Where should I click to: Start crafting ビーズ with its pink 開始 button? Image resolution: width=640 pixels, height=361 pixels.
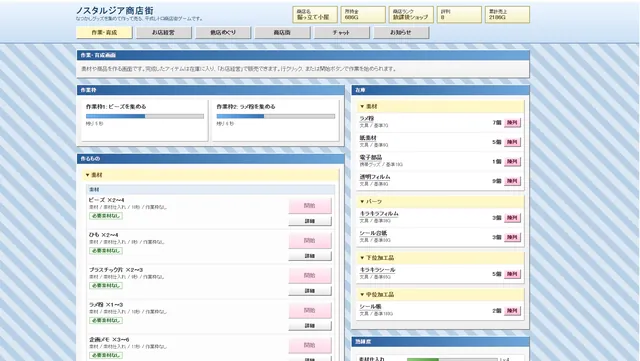[x=310, y=206]
